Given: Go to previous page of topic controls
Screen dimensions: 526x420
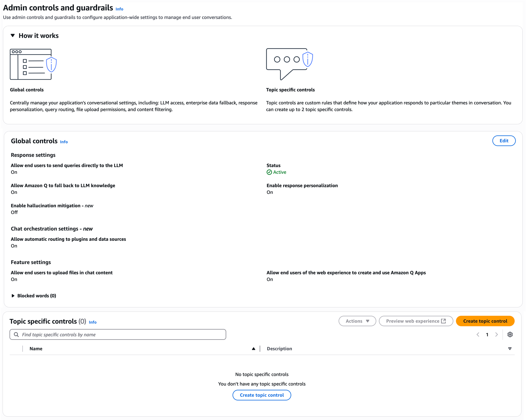Looking at the screenshot, I should [478, 334].
